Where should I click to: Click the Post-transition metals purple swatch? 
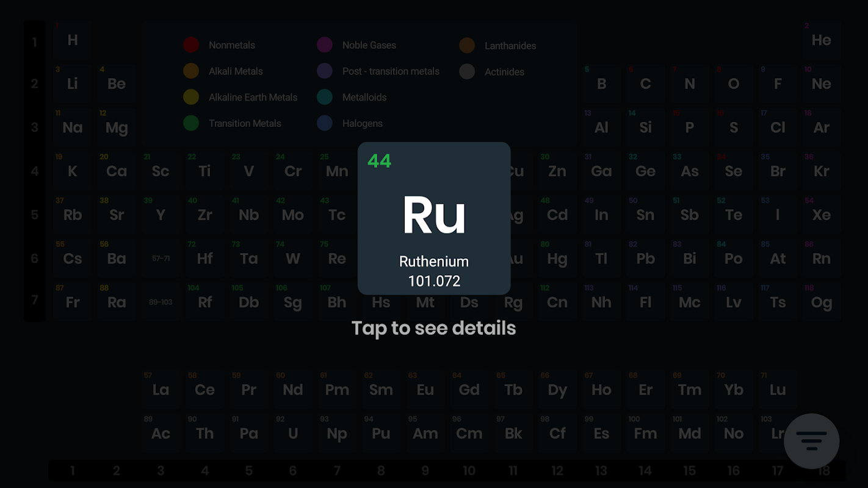point(325,71)
